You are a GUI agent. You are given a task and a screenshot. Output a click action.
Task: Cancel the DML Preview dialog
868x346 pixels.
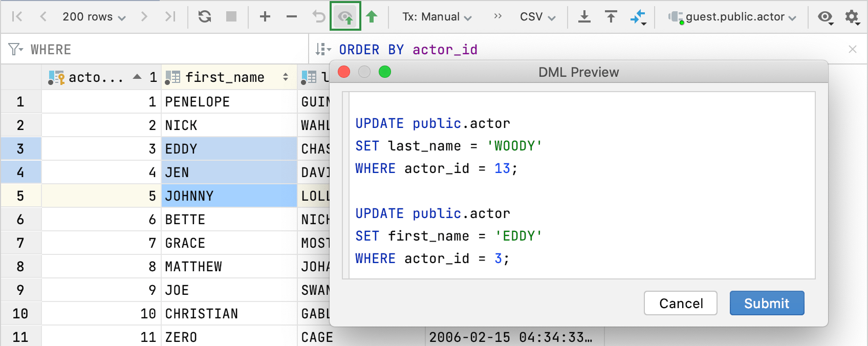point(680,303)
